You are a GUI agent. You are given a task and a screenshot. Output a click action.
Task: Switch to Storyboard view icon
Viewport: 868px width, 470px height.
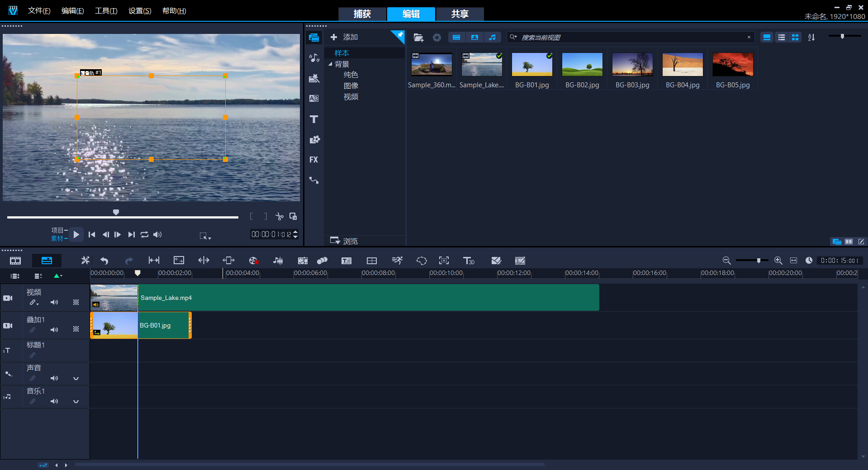(x=15, y=261)
